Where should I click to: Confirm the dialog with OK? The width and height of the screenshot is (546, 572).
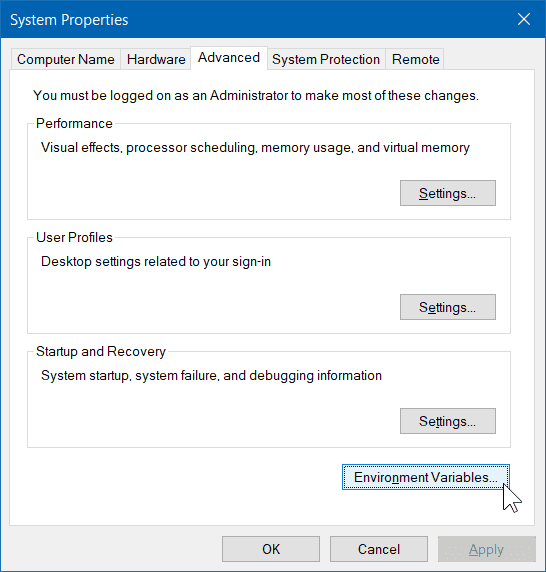(x=271, y=549)
